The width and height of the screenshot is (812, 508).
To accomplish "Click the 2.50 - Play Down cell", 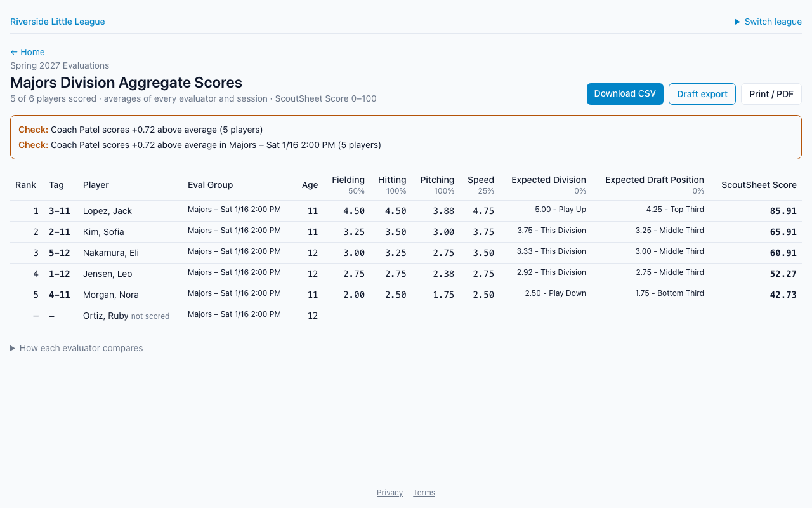I will click(556, 293).
